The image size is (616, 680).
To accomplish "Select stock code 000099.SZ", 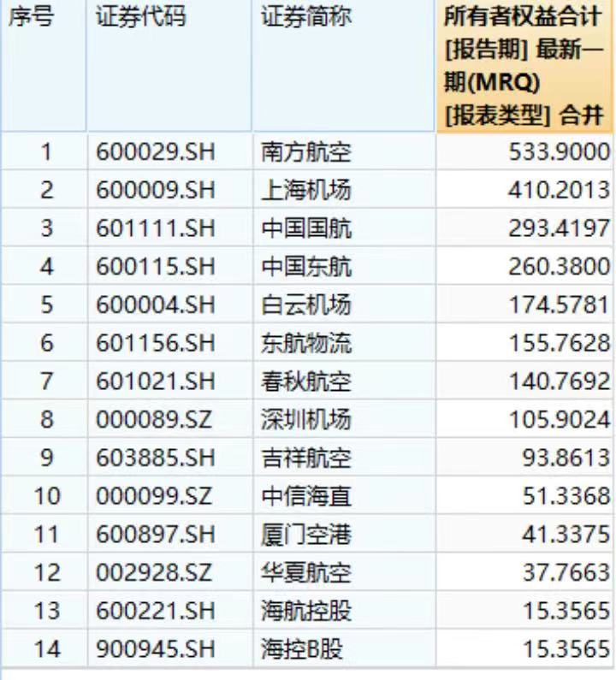I will pos(154,496).
